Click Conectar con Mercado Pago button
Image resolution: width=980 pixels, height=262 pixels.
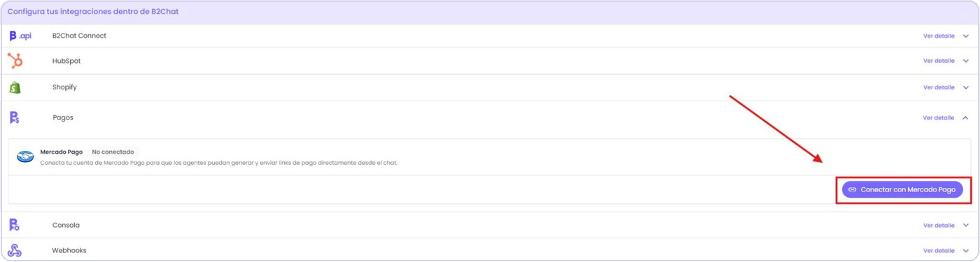pos(902,189)
